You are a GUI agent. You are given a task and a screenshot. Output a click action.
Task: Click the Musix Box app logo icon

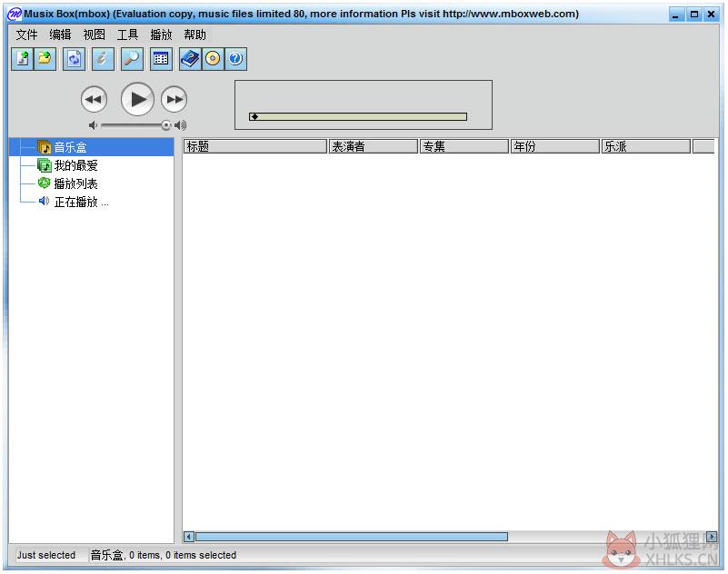(x=15, y=14)
